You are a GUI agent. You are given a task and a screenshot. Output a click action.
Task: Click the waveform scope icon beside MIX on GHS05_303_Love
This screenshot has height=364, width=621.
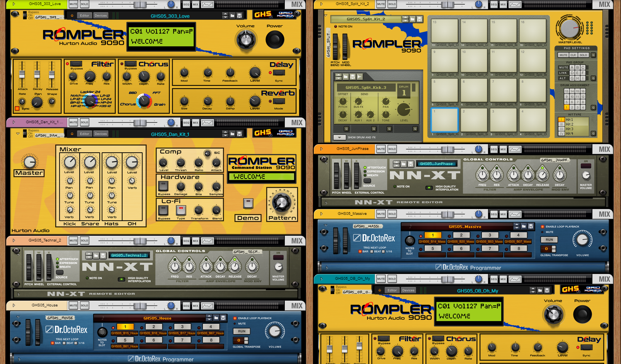click(207, 4)
